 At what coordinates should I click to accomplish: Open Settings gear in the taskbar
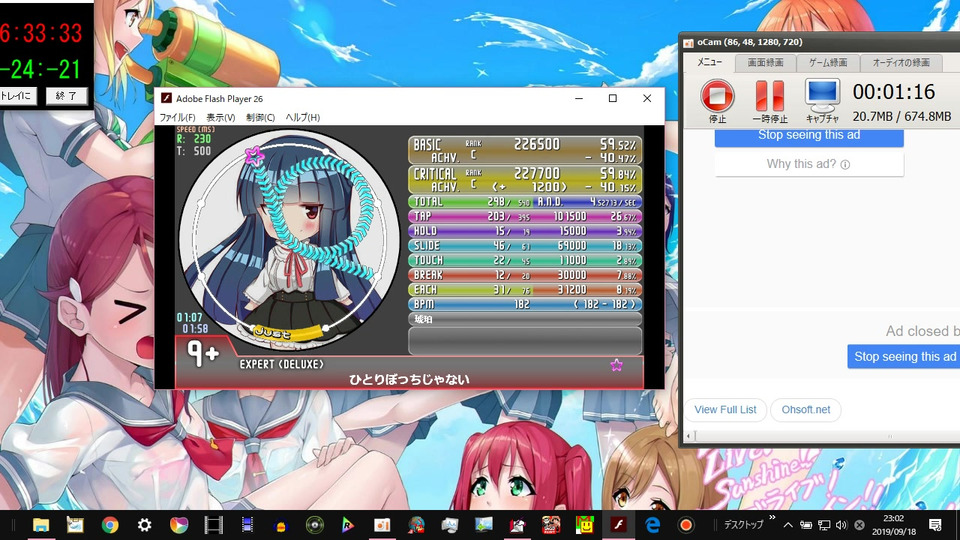click(x=144, y=525)
